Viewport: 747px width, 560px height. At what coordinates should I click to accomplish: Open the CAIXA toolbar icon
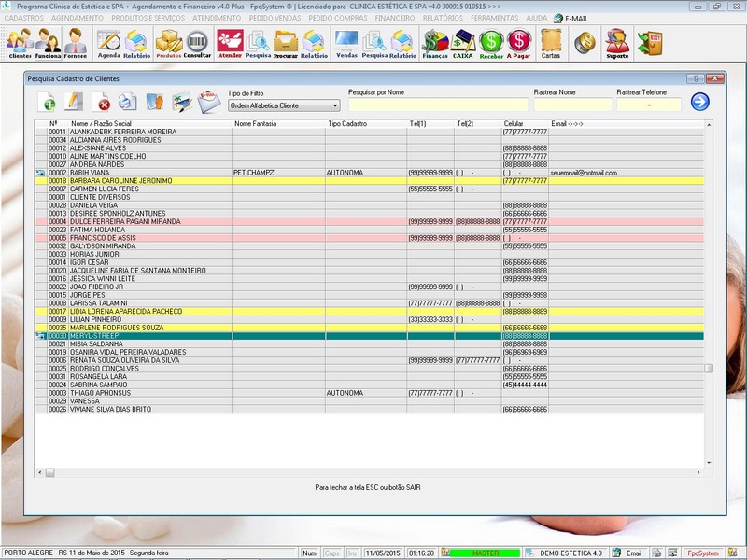click(462, 43)
